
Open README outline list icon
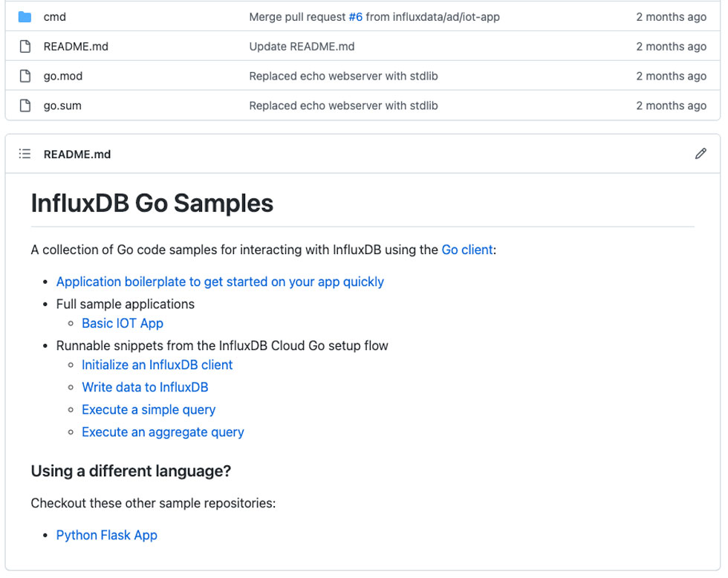pyautogui.click(x=25, y=154)
